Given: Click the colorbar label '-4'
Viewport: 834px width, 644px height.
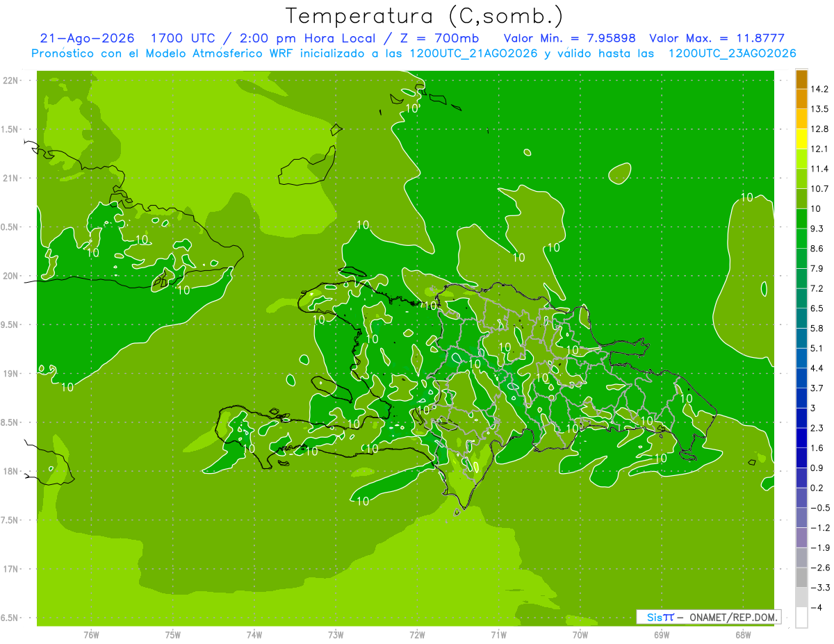Looking at the screenshot, I should (x=815, y=607).
